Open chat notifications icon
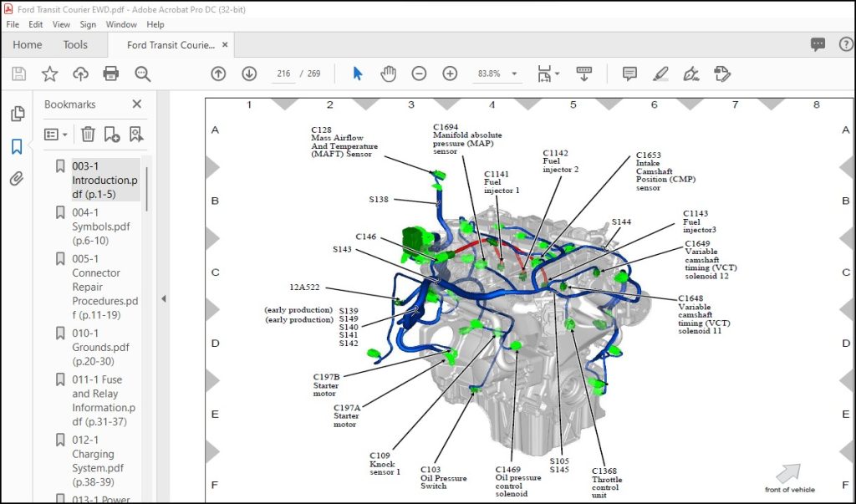 pyautogui.click(x=818, y=45)
